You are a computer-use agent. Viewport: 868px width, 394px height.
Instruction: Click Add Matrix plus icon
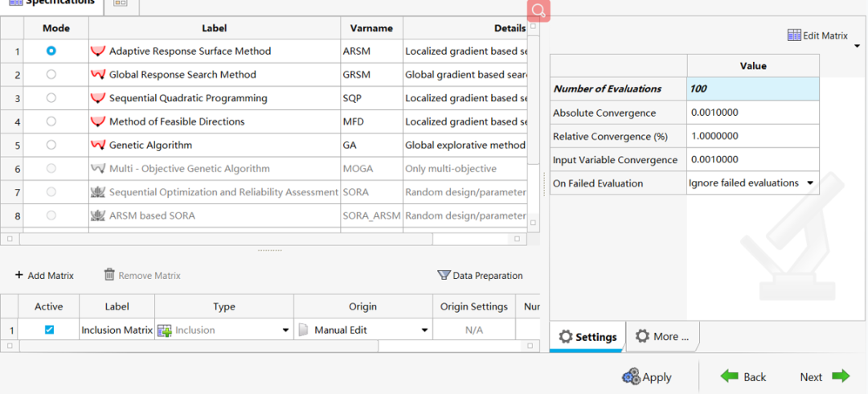click(19, 275)
